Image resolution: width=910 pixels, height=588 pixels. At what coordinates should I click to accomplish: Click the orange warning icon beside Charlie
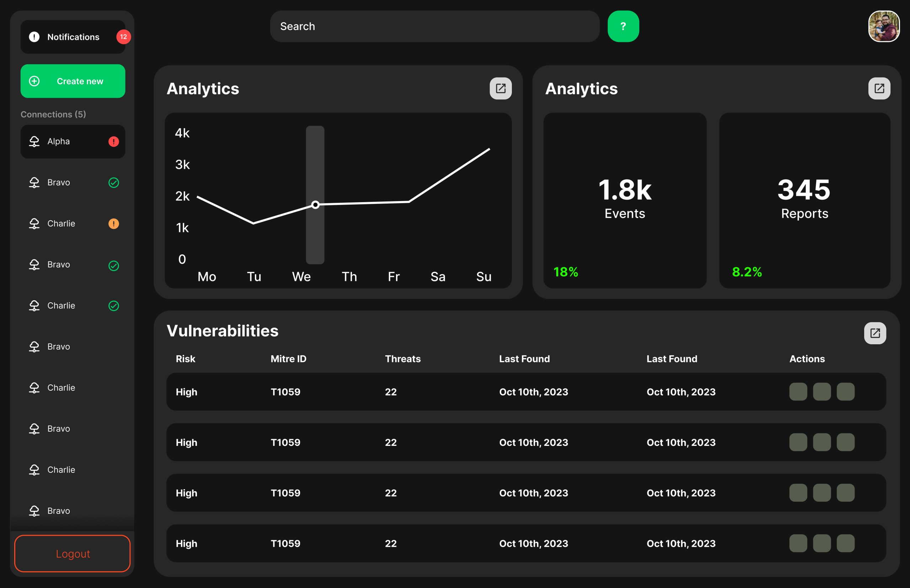coord(113,224)
